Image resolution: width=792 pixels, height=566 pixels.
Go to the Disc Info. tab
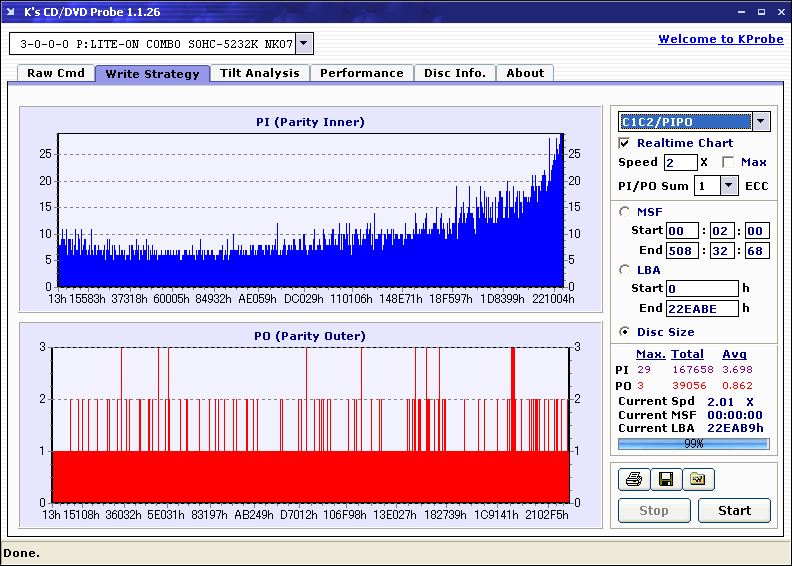(x=455, y=73)
